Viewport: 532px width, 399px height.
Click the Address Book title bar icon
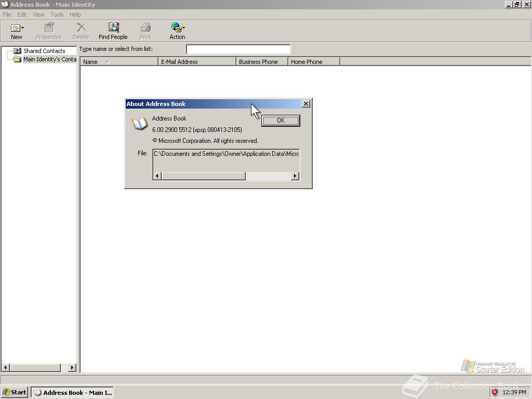click(5, 4)
